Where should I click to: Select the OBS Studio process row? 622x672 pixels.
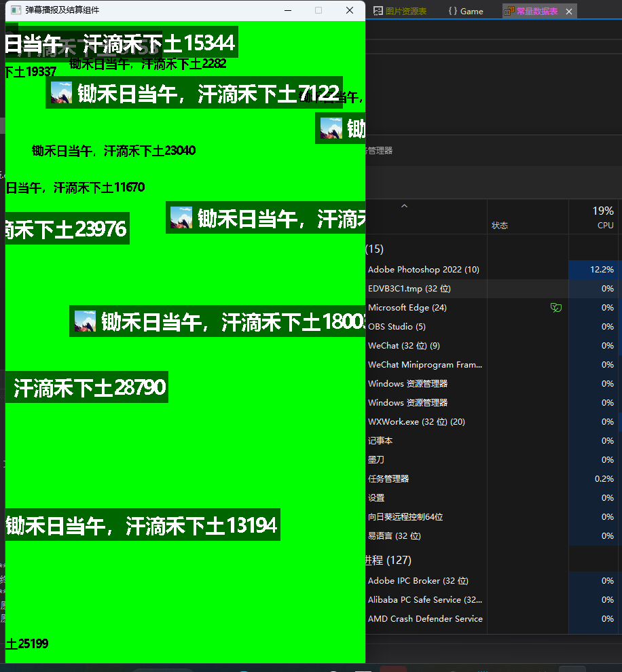click(397, 327)
